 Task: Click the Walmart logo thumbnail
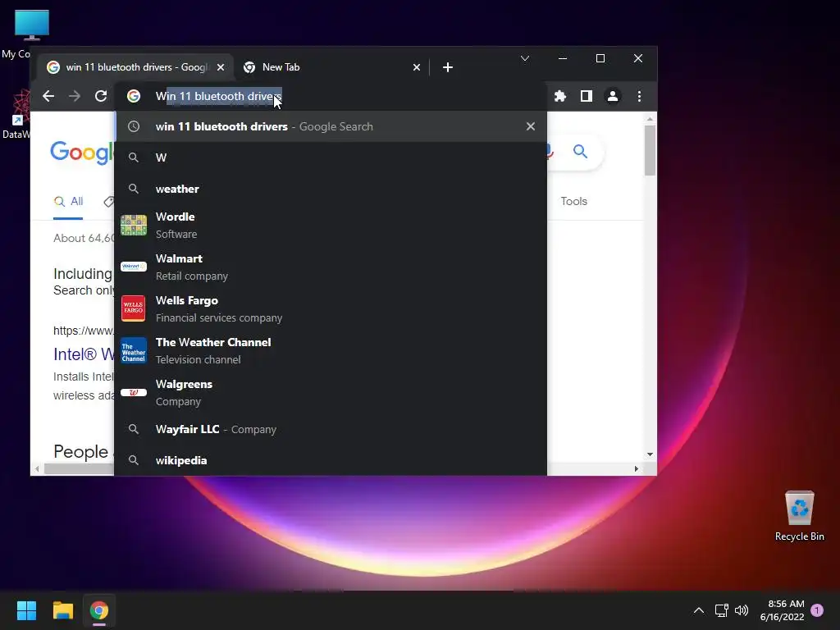tap(134, 267)
